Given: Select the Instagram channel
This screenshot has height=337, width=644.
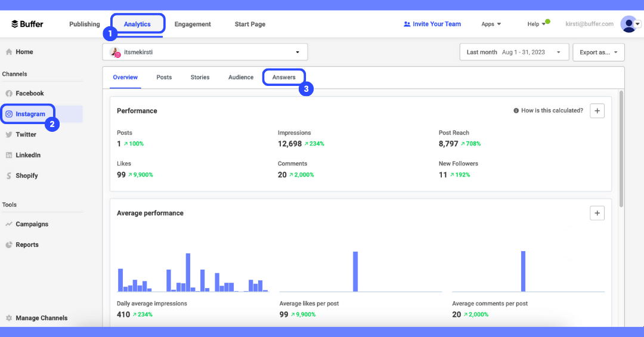Looking at the screenshot, I should [x=41, y=114].
